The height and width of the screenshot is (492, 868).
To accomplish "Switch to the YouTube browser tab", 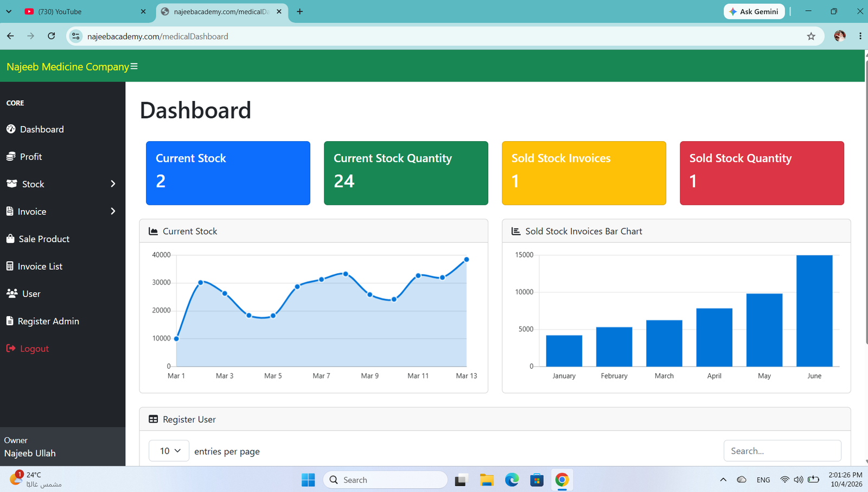I will pyautogui.click(x=84, y=11).
